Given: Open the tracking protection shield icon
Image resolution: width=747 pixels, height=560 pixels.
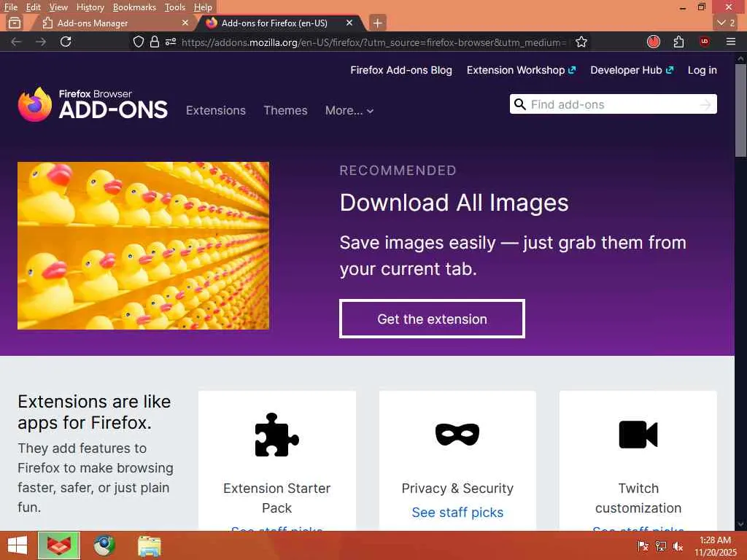Looking at the screenshot, I should click(138, 42).
